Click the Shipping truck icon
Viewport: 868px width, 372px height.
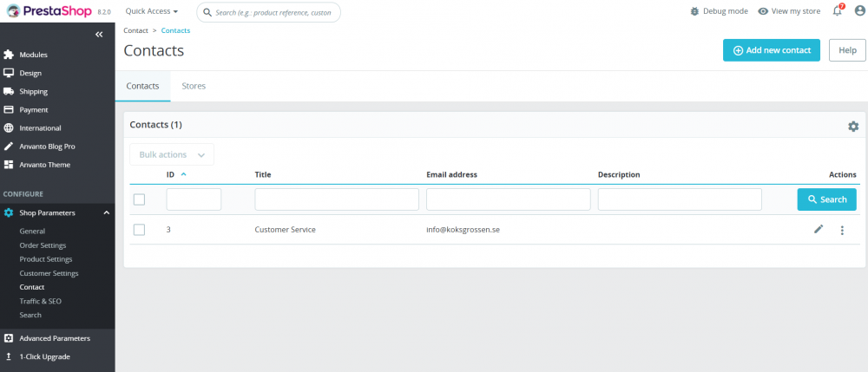pyautogui.click(x=9, y=91)
